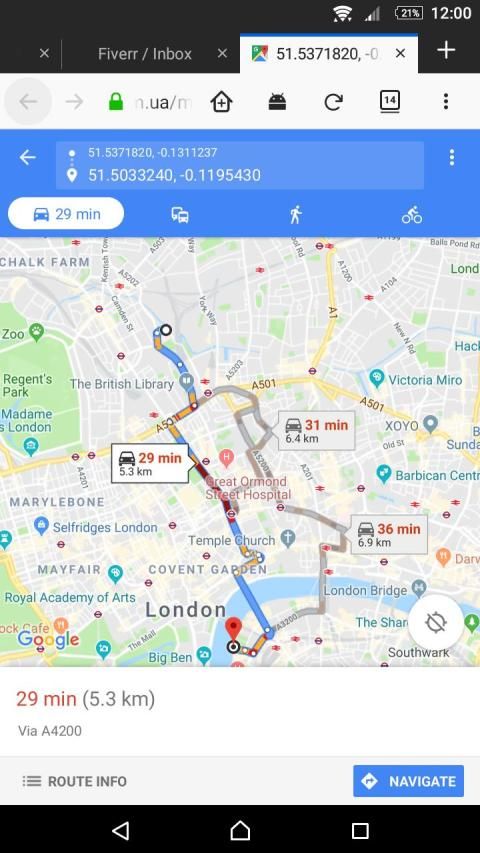Open the browser three-dot menu
480x853 pixels.
446,101
